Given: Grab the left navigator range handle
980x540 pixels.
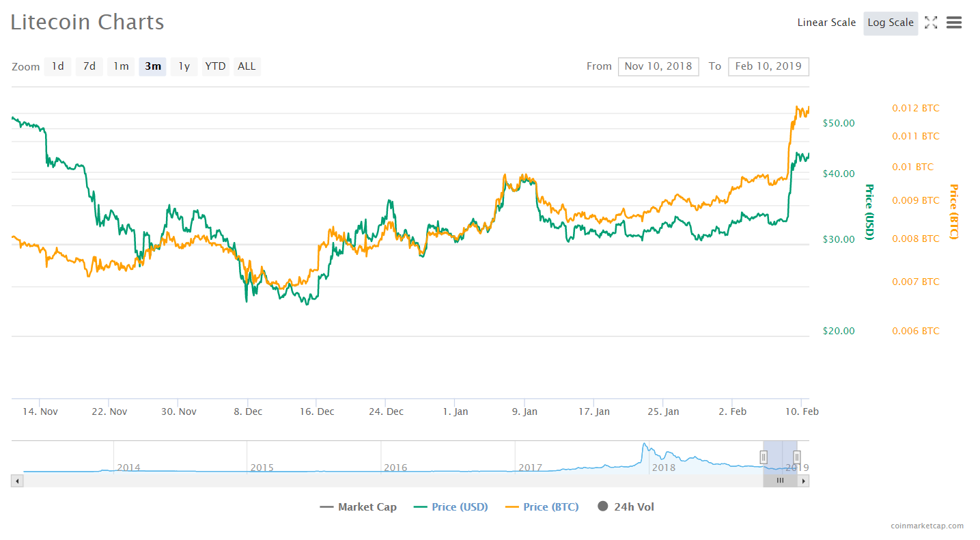Looking at the screenshot, I should [x=764, y=457].
